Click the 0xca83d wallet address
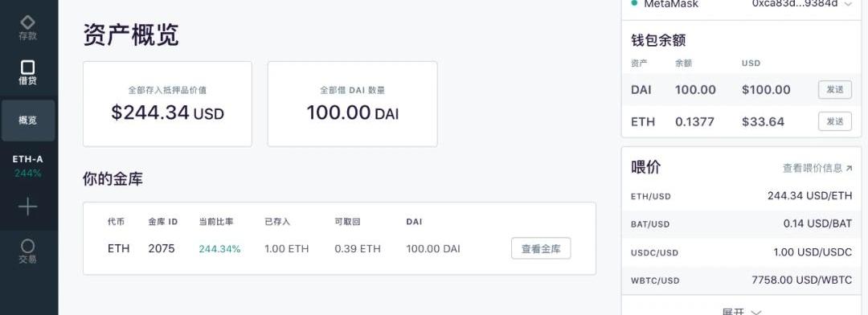 pyautogui.click(x=794, y=4)
